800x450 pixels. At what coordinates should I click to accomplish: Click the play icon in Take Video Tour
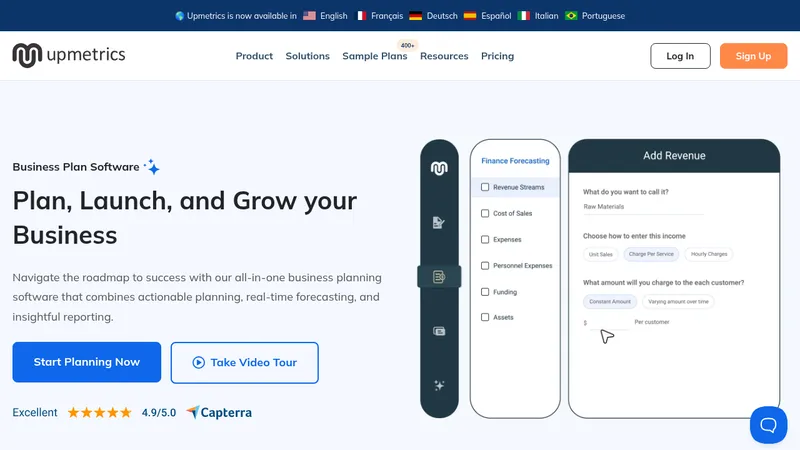click(198, 362)
